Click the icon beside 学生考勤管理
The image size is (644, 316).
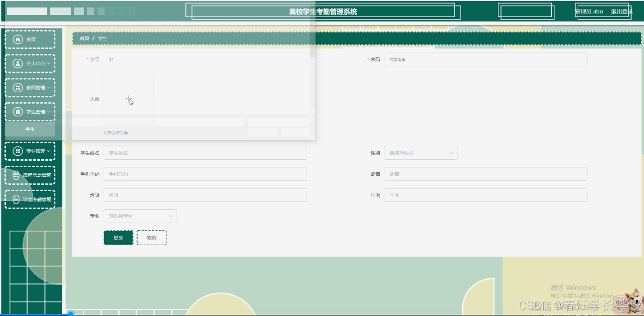(16, 199)
